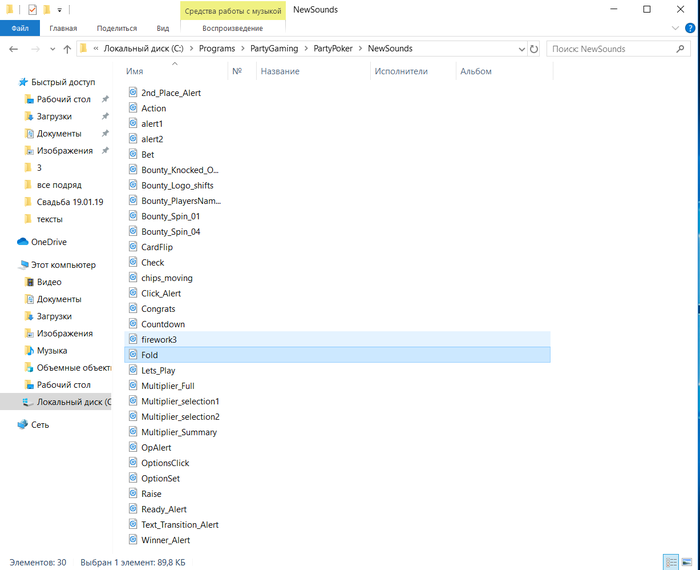The height and width of the screenshot is (570, 700).
Task: Select the Multiplier_Summary file
Action: coord(179,432)
